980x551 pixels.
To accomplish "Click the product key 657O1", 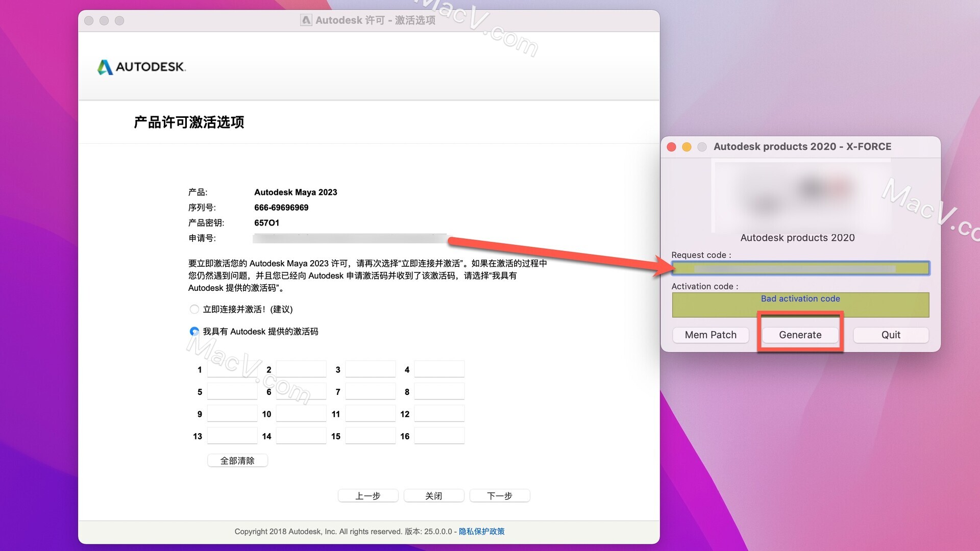I will (267, 223).
